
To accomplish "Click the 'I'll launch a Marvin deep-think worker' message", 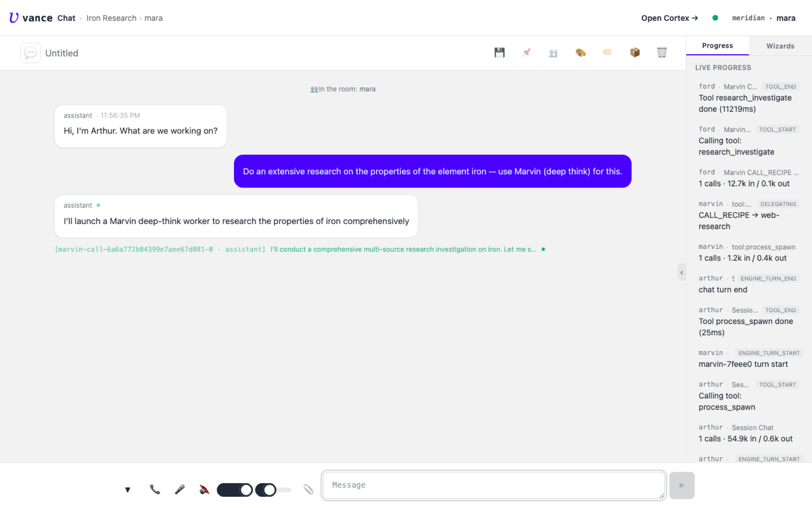I will point(236,216).
